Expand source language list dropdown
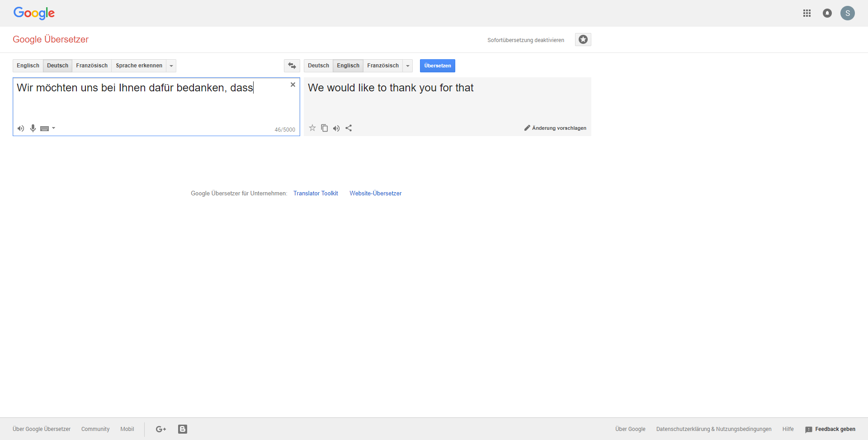Screen dimensions: 868x440 (171, 66)
